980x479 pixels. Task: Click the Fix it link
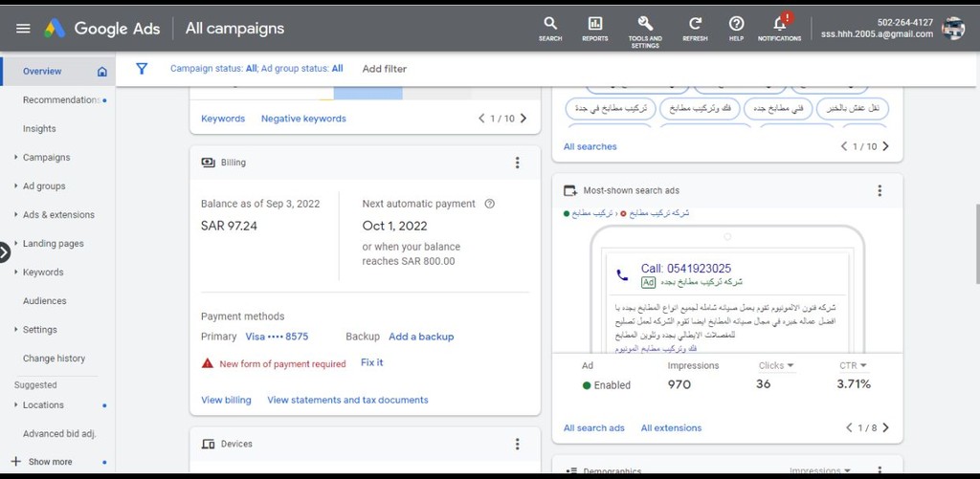(372, 362)
